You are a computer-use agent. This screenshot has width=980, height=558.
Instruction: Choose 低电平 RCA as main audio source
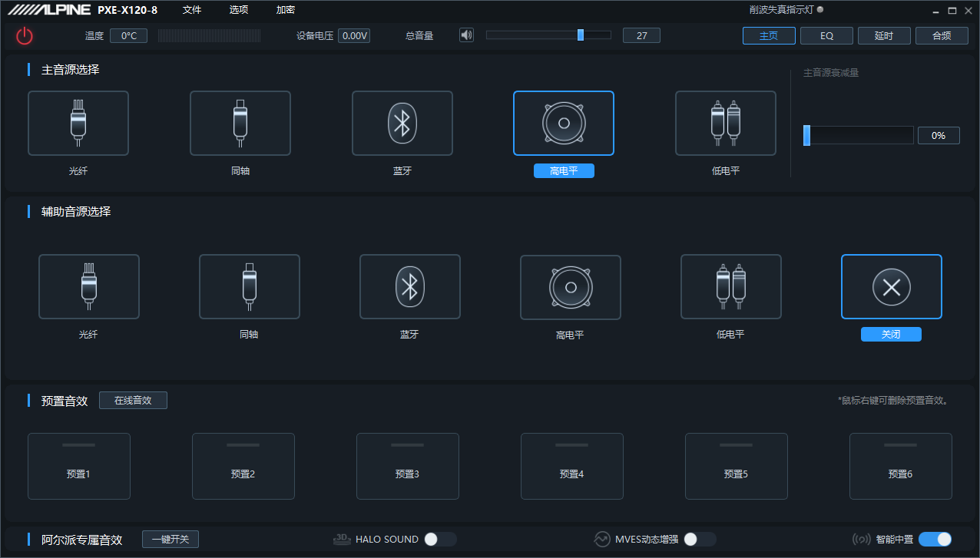click(725, 124)
